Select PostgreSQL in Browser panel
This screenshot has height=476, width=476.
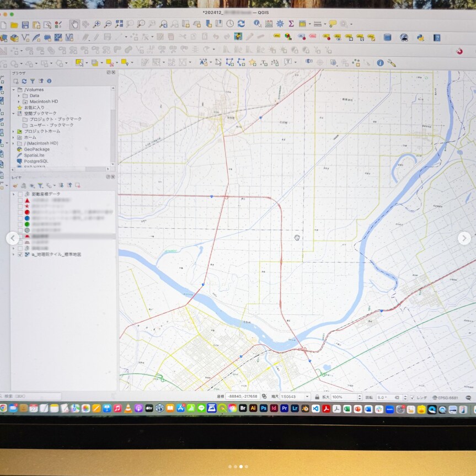tap(36, 161)
